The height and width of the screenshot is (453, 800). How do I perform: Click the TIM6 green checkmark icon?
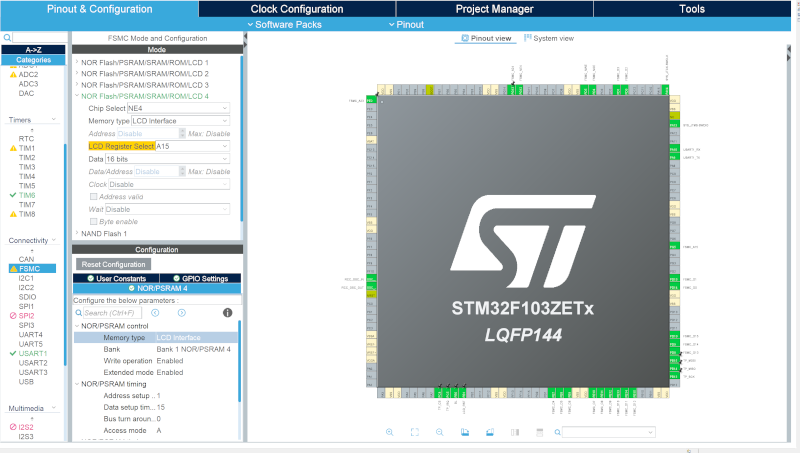point(13,195)
